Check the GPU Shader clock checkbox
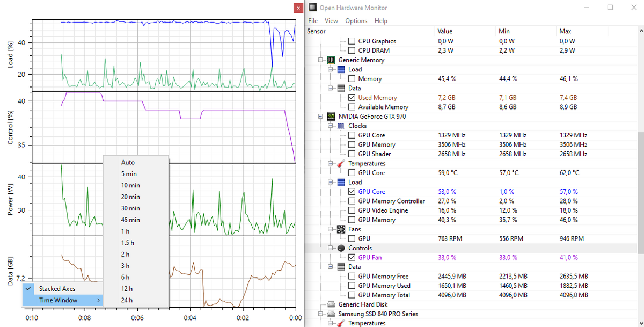 [x=352, y=154]
